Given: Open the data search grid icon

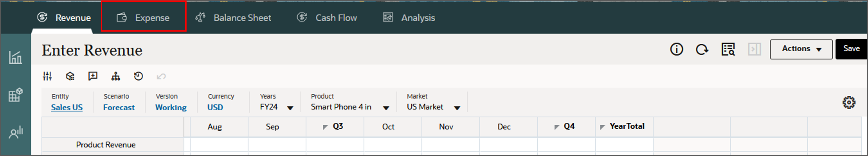Looking at the screenshot, I should (728, 50).
